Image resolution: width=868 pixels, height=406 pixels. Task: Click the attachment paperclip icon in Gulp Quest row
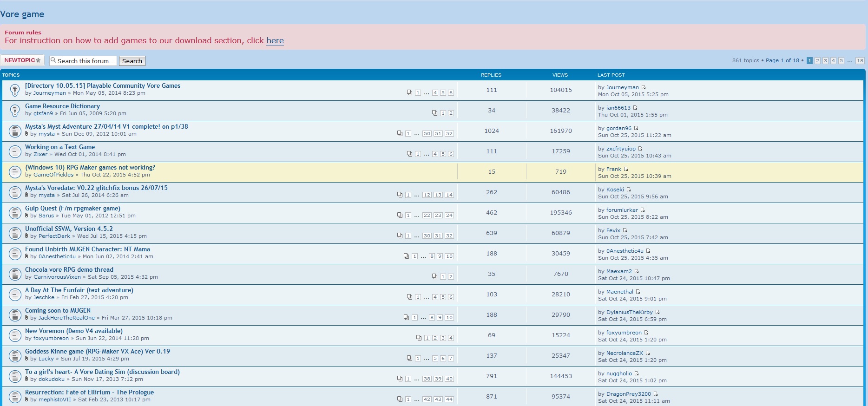pyautogui.click(x=26, y=215)
